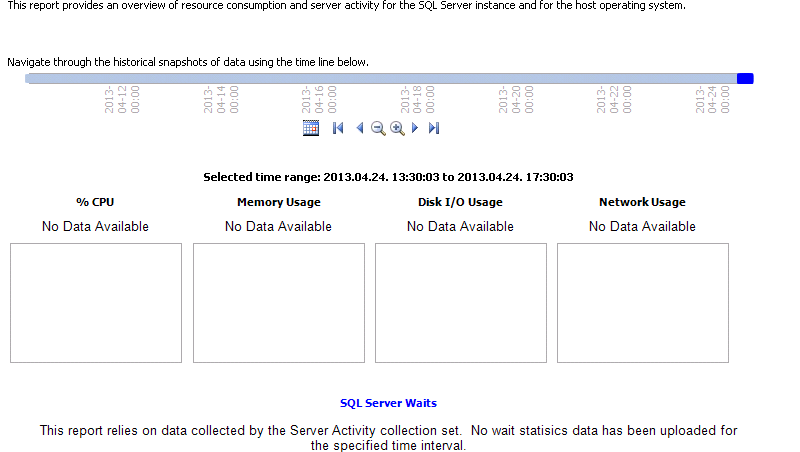
Task: Click the empty Network Usage chart box
Action: pyautogui.click(x=643, y=303)
